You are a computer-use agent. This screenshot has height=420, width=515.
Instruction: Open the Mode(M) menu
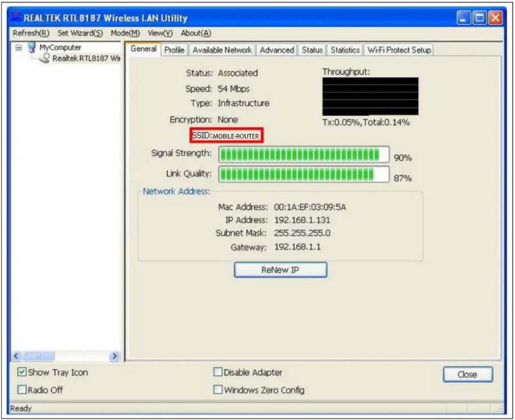coord(125,33)
